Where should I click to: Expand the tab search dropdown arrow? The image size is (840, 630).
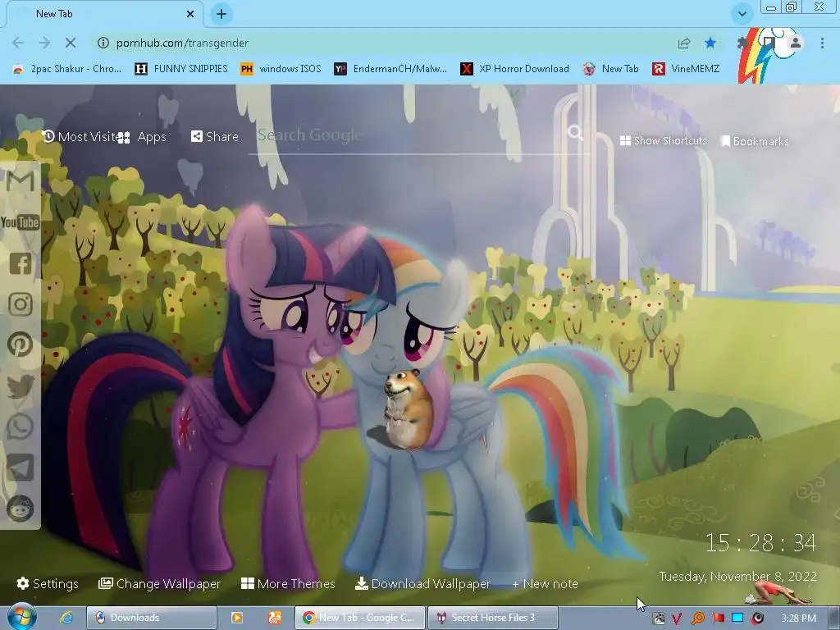point(742,14)
